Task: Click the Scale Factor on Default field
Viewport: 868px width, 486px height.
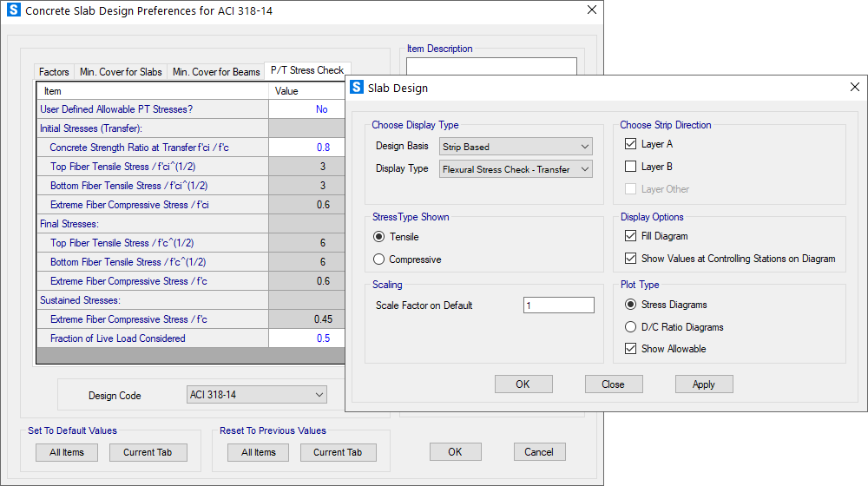Action: (558, 305)
